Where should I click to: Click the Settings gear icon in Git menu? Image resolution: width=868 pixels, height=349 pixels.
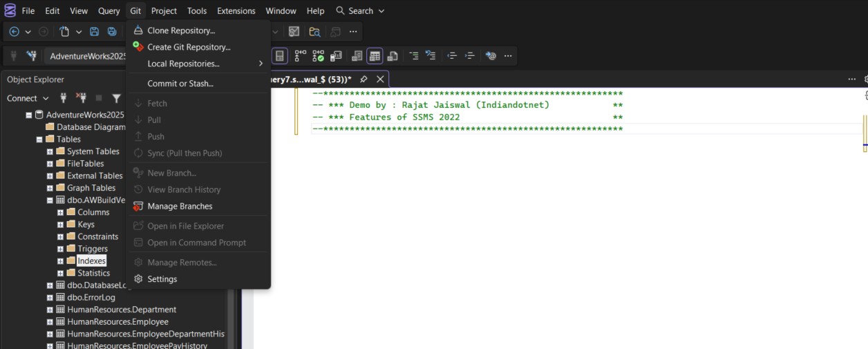click(138, 279)
